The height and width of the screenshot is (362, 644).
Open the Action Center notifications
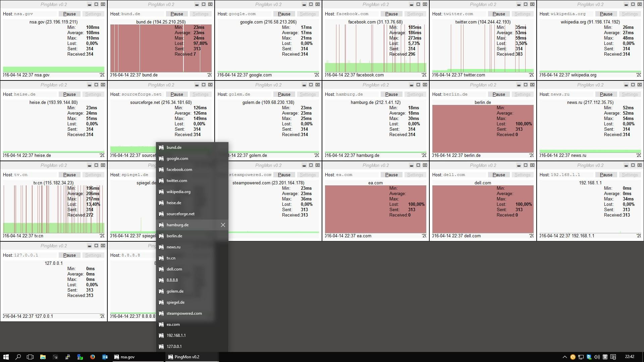[x=613, y=357]
